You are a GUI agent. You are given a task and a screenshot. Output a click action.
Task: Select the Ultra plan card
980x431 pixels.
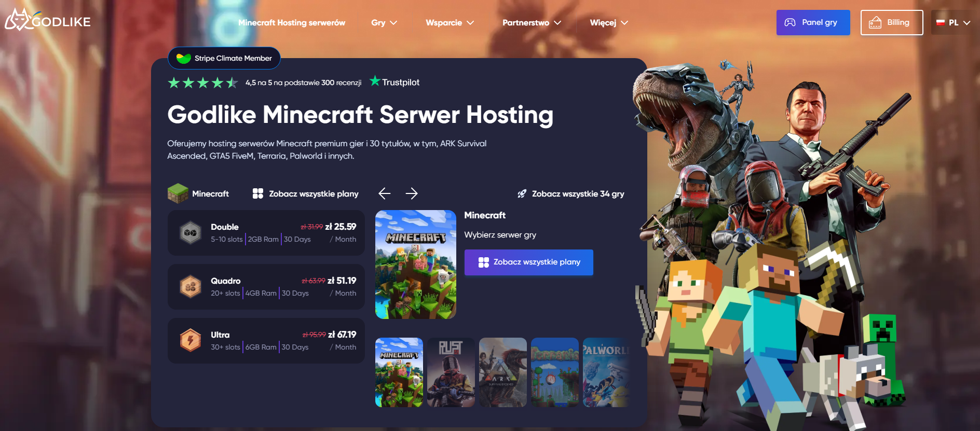(x=266, y=341)
